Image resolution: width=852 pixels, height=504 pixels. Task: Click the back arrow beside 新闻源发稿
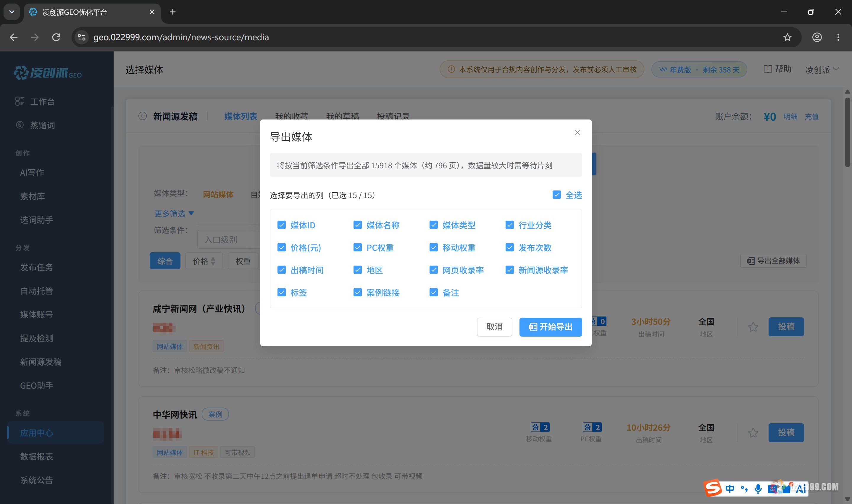pos(143,116)
